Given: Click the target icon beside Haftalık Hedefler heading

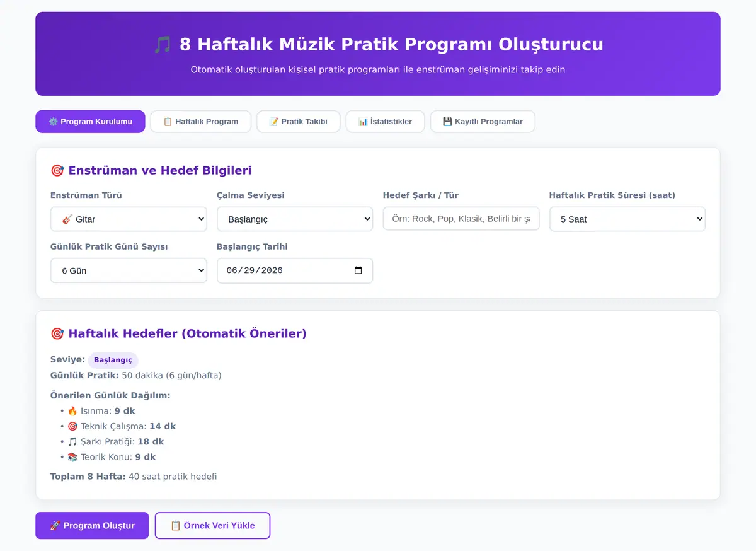Looking at the screenshot, I should point(57,334).
